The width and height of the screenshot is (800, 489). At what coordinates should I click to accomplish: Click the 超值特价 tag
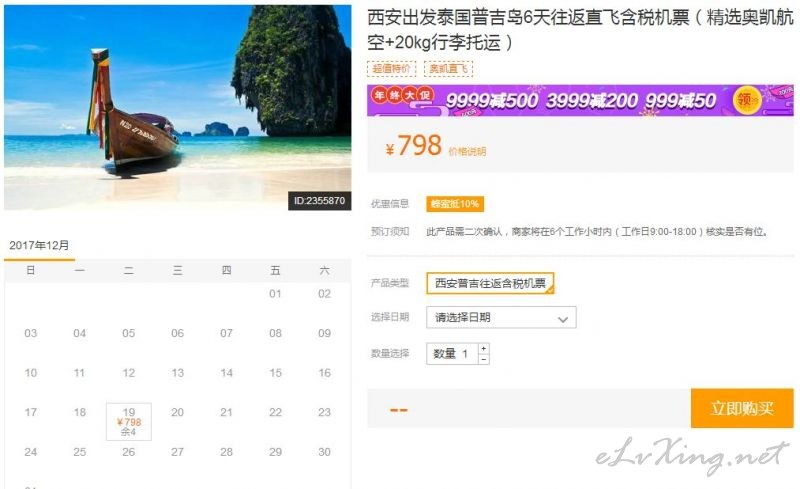pos(391,68)
